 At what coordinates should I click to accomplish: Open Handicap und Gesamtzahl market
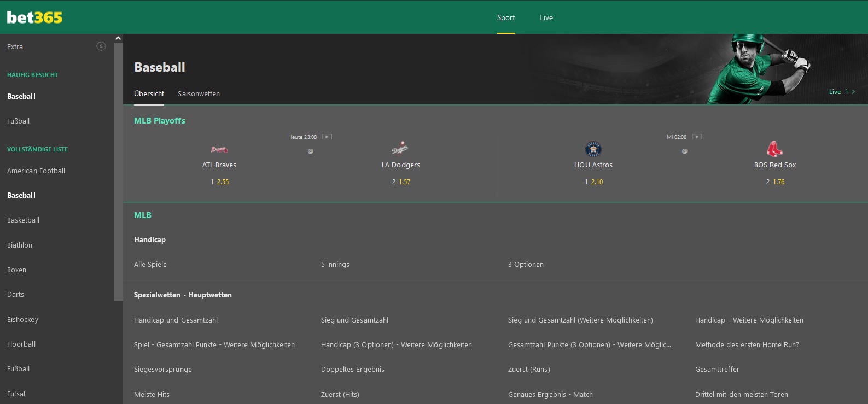pos(176,320)
